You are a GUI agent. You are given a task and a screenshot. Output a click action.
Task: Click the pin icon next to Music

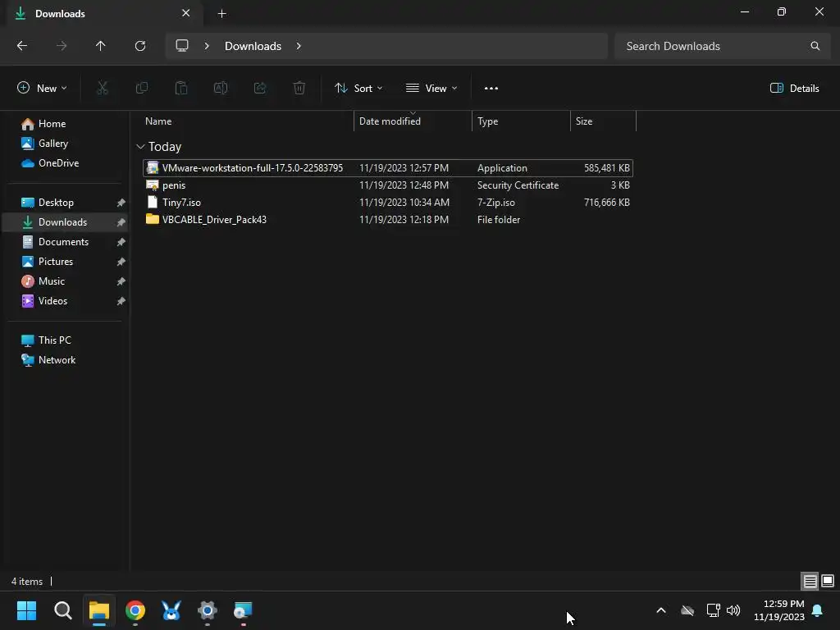pos(121,281)
